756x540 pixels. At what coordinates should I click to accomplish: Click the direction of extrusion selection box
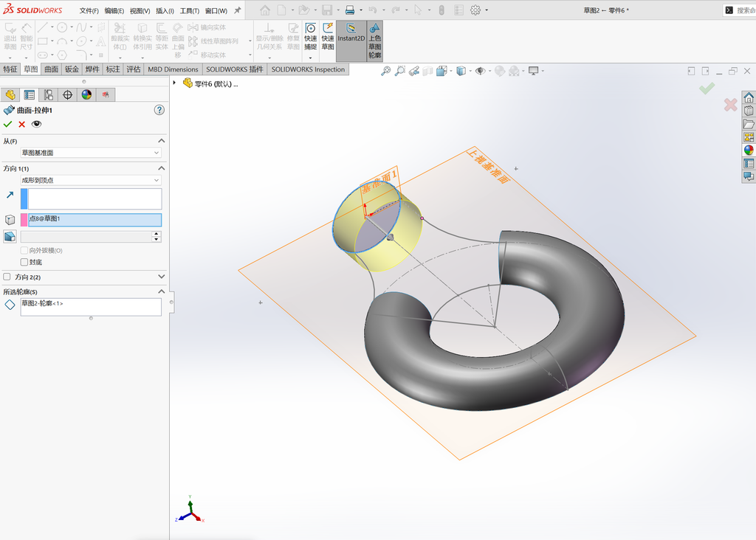(95, 198)
